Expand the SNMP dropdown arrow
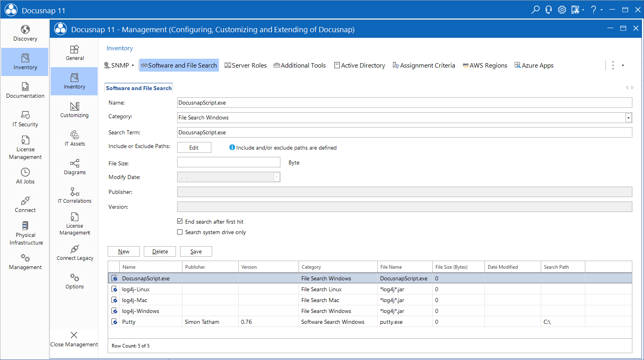The height and width of the screenshot is (360, 644). pyautogui.click(x=133, y=65)
